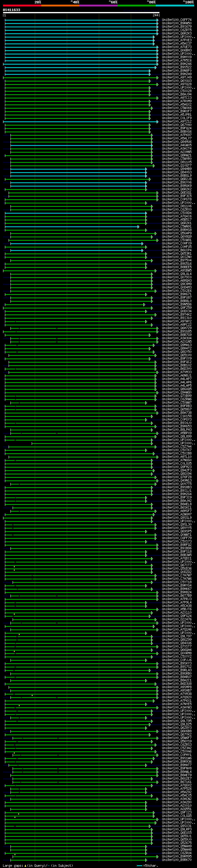
Task: Click the UniRef100_C5X2E6 label
Action: [x=177, y=291]
